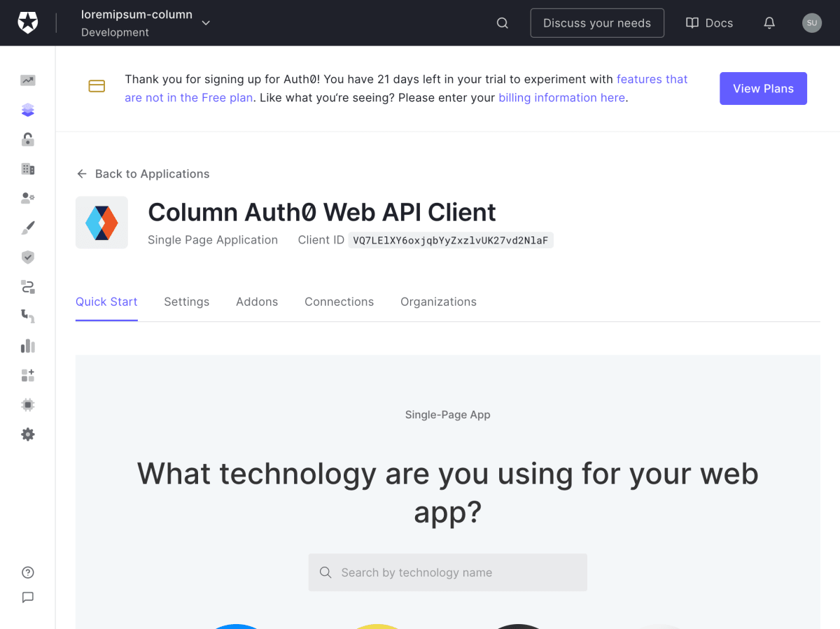The image size is (840, 629).
Task: Open the Marketplace sidebar icon
Action: [28, 375]
